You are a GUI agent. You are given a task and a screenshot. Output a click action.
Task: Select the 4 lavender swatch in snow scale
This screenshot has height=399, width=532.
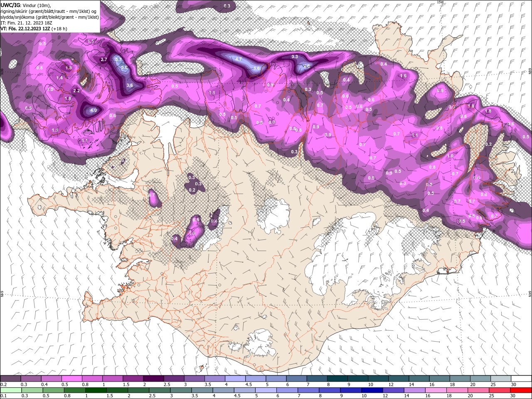234,379
